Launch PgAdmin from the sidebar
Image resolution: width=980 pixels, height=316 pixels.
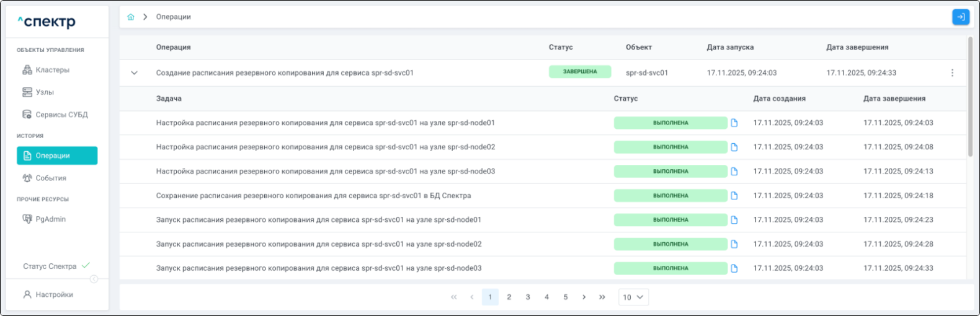50,219
